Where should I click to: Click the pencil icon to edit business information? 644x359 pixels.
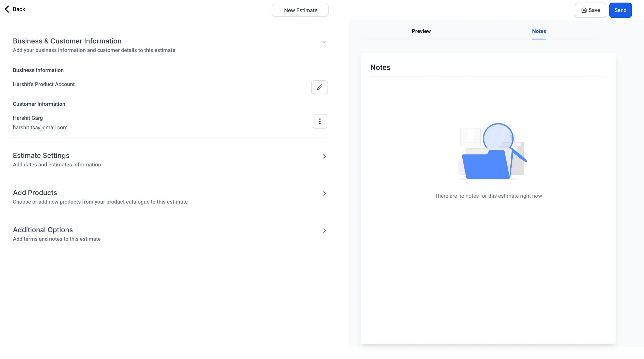coord(319,87)
